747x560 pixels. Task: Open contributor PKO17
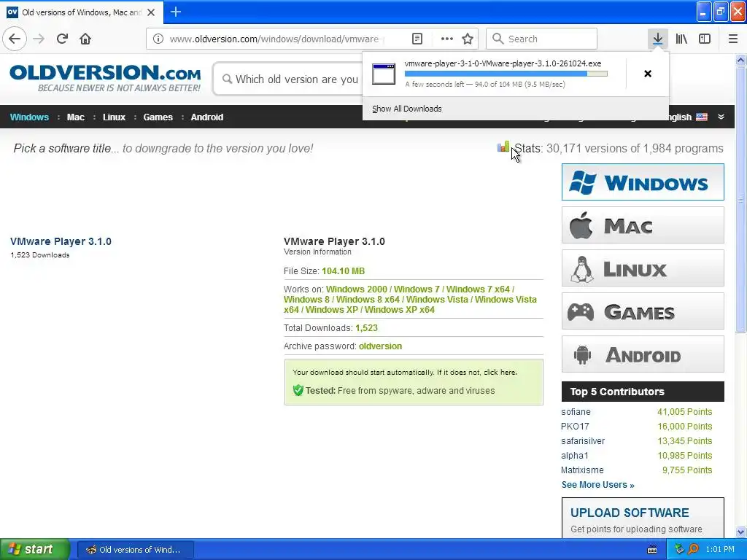[x=575, y=426]
